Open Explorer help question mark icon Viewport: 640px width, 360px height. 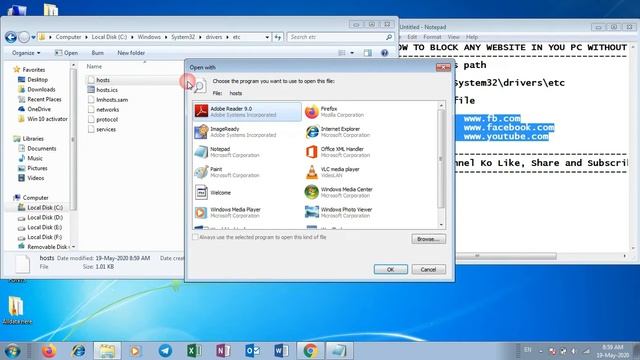[384, 53]
